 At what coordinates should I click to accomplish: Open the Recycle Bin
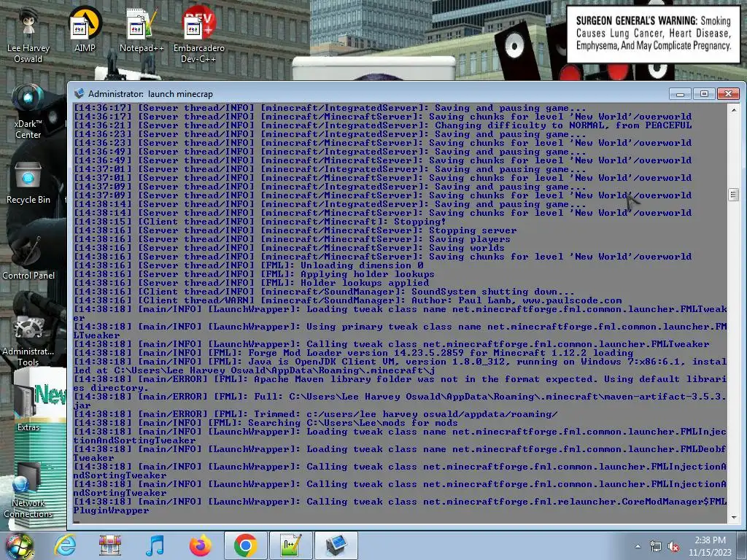(28, 183)
